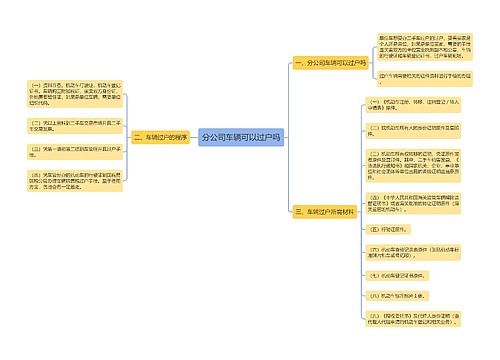This screenshot has width=500, height=360.
Task: Select branch 三、车辆过户所需材料
Action: tap(325, 212)
